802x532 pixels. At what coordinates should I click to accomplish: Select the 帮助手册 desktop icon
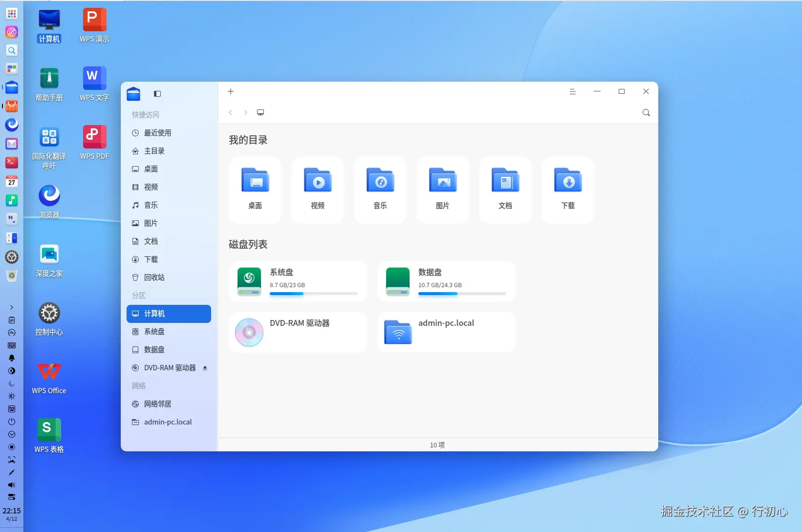49,85
